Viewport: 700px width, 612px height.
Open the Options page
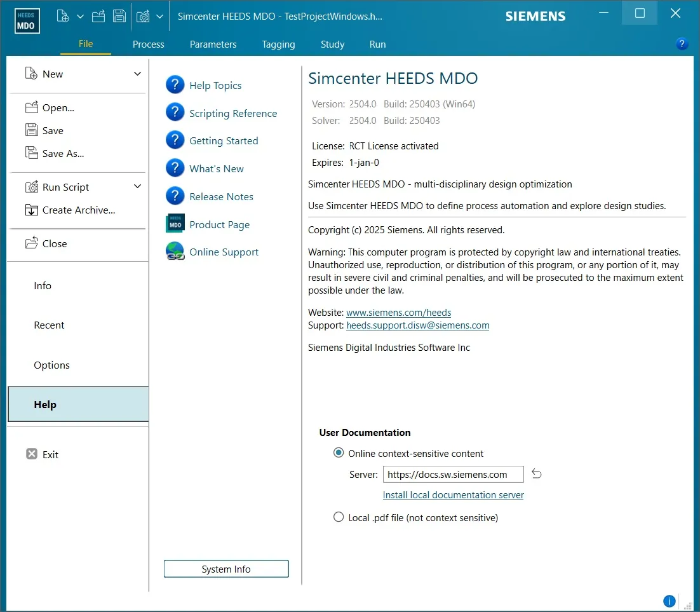[x=52, y=365]
